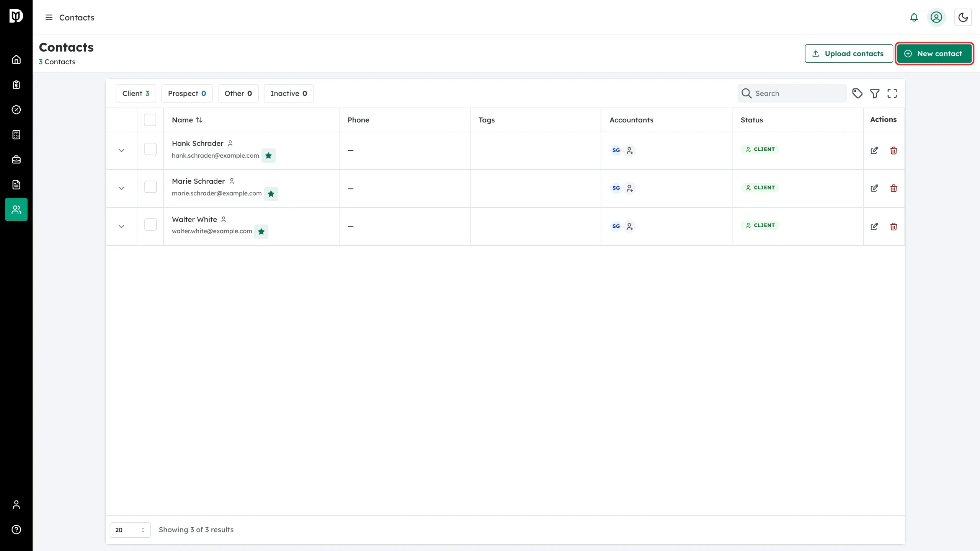Click the New contact button

click(x=934, y=54)
